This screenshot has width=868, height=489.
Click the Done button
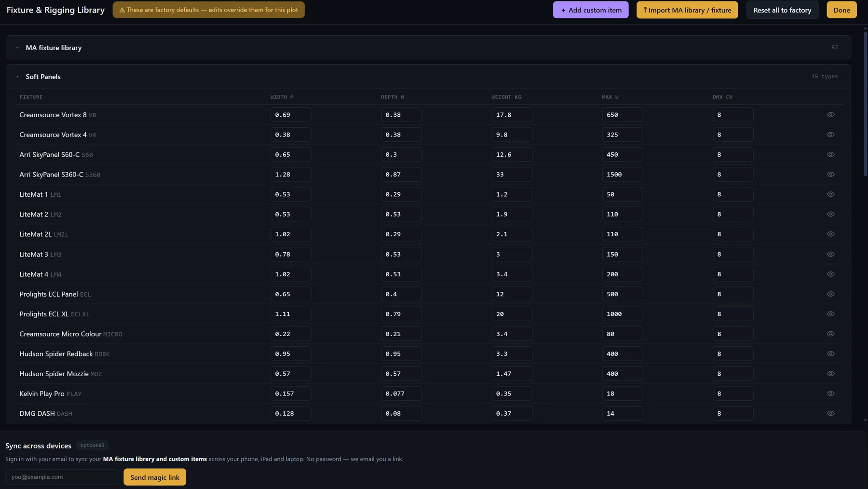pos(841,10)
